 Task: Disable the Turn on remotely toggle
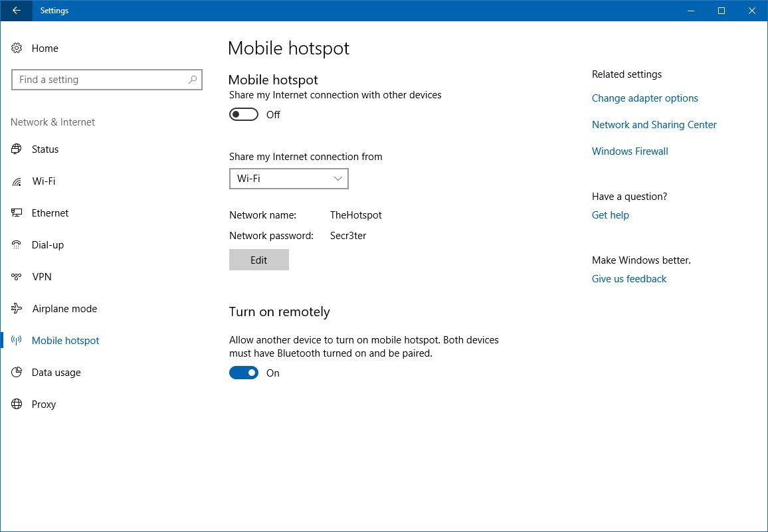click(x=243, y=373)
